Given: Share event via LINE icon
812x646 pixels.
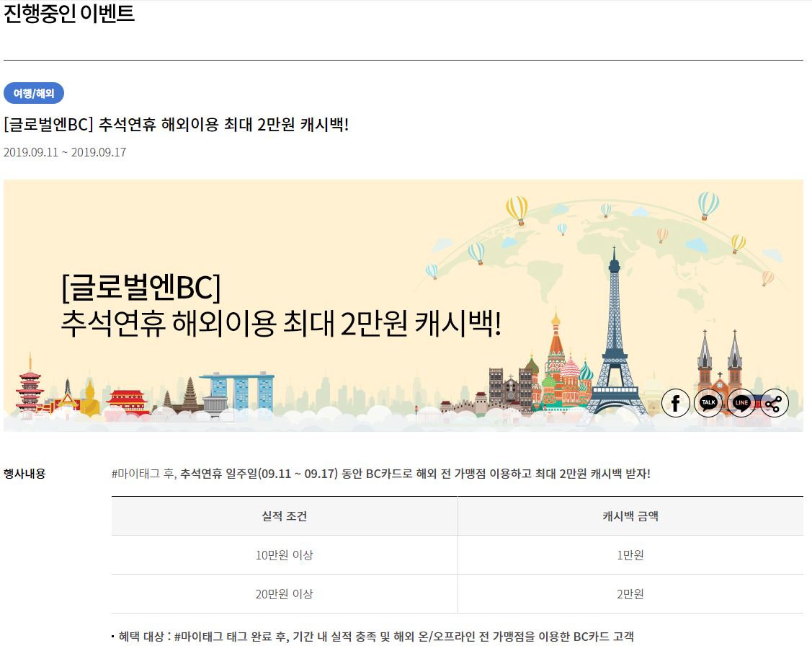Looking at the screenshot, I should tap(741, 403).
